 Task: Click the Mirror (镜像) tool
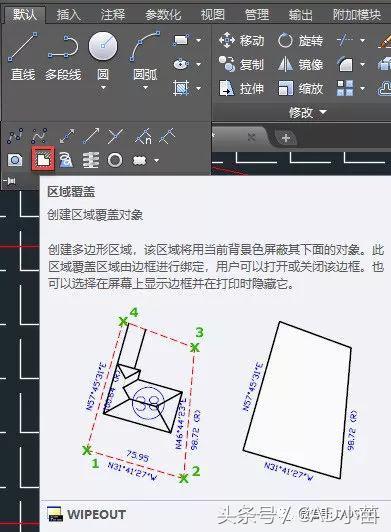pyautogui.click(x=300, y=64)
